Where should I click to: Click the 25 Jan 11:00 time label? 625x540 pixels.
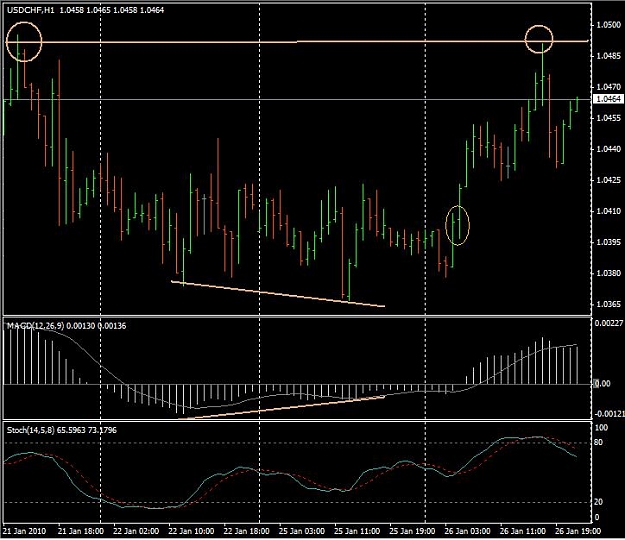(357, 532)
